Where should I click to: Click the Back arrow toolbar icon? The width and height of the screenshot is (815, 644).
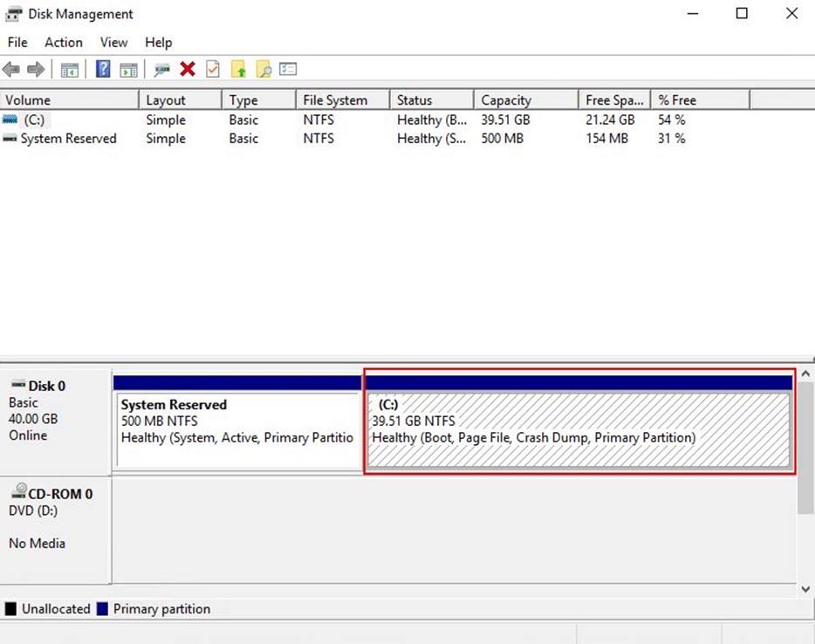tap(11, 69)
